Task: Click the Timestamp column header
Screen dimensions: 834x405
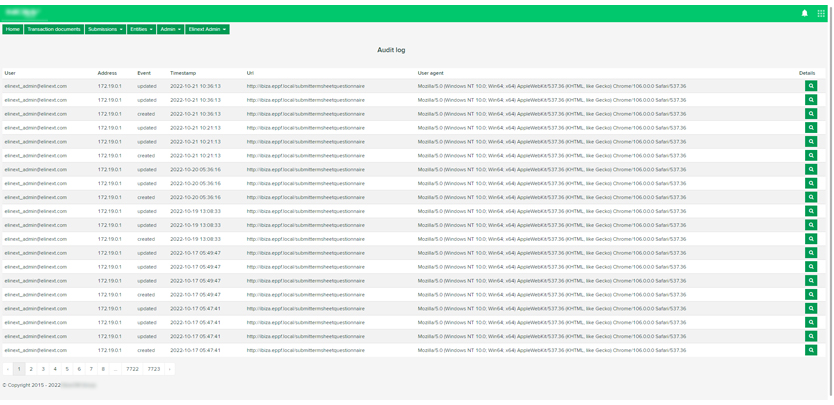Action: pyautogui.click(x=183, y=73)
